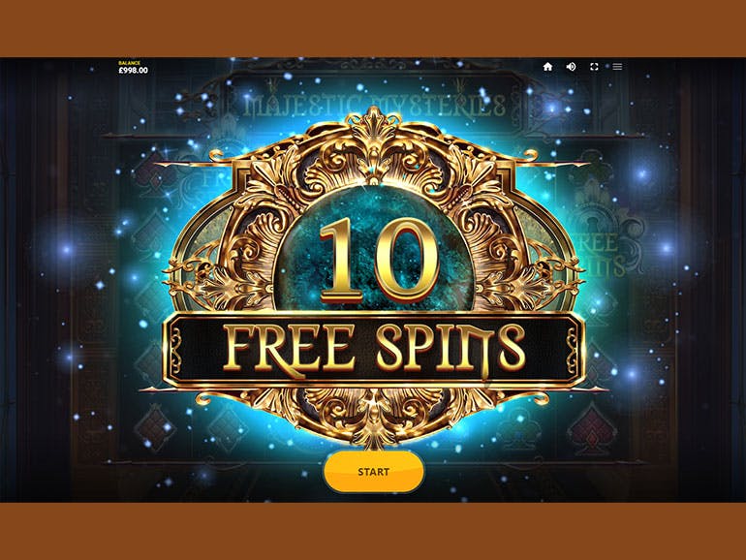
Task: Toggle fullscreen mode icon
Action: point(594,67)
